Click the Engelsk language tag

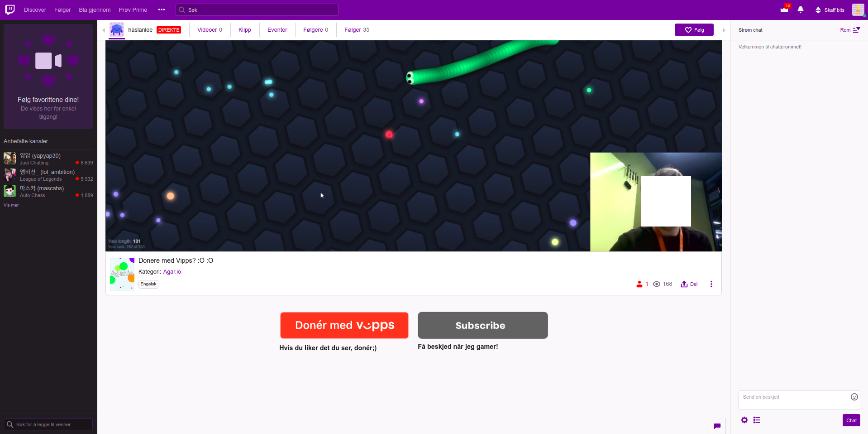pyautogui.click(x=148, y=284)
